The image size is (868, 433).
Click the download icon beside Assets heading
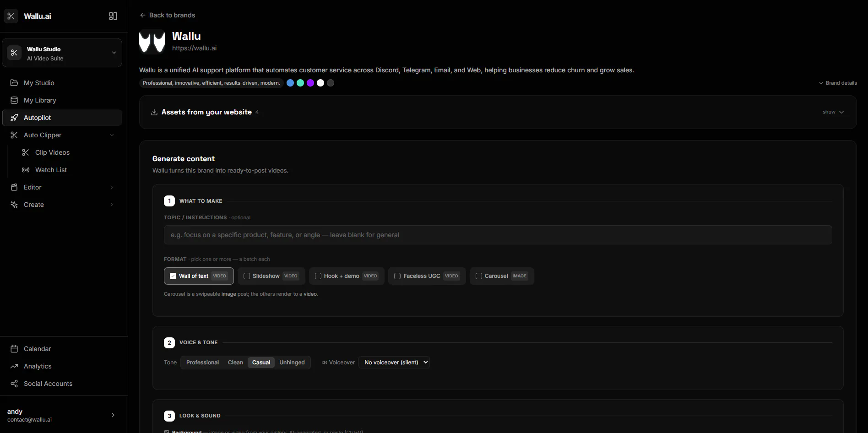pyautogui.click(x=154, y=112)
